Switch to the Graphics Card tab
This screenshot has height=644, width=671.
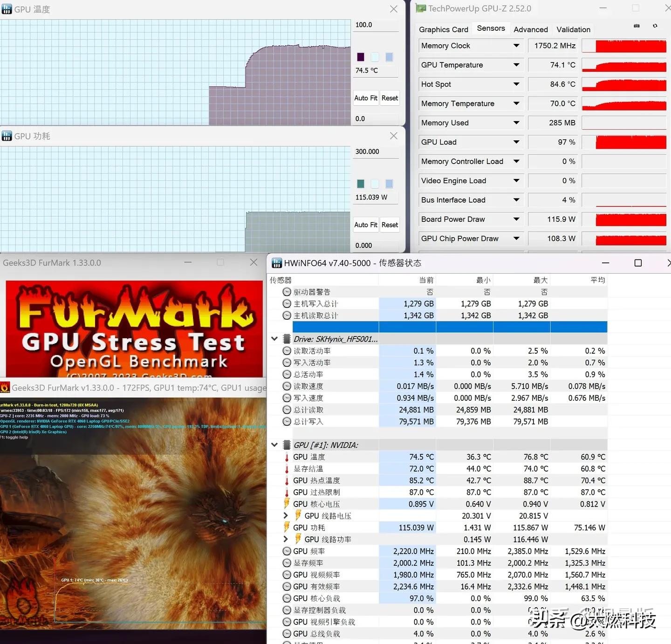click(443, 29)
